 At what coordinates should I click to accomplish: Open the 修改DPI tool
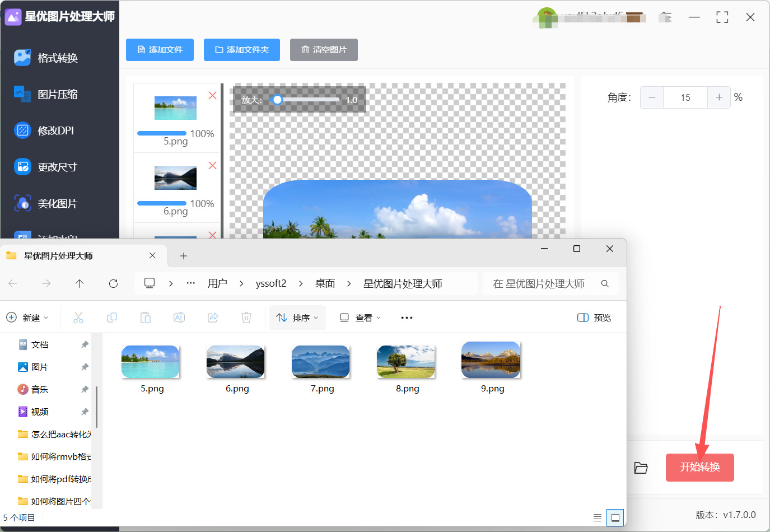click(x=55, y=130)
